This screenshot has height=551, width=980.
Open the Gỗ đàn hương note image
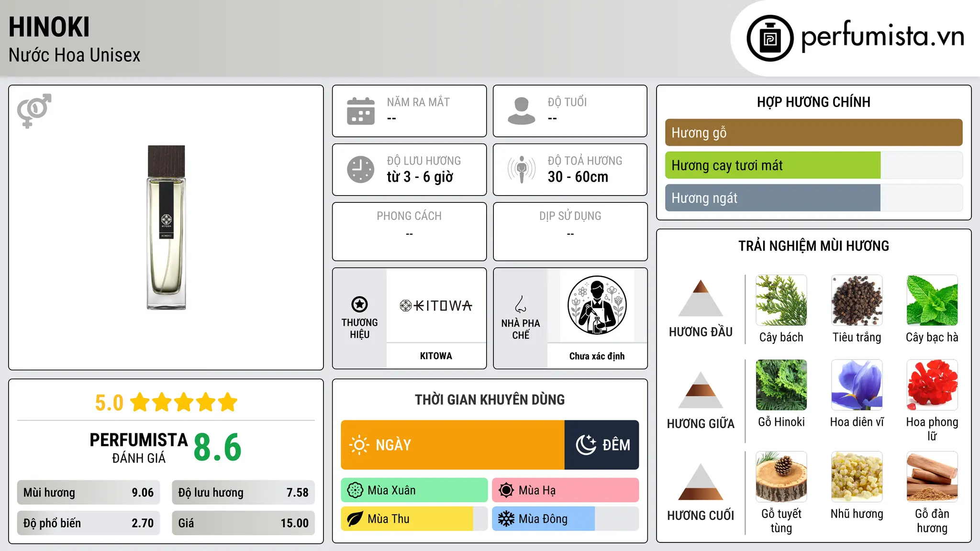[x=932, y=477]
